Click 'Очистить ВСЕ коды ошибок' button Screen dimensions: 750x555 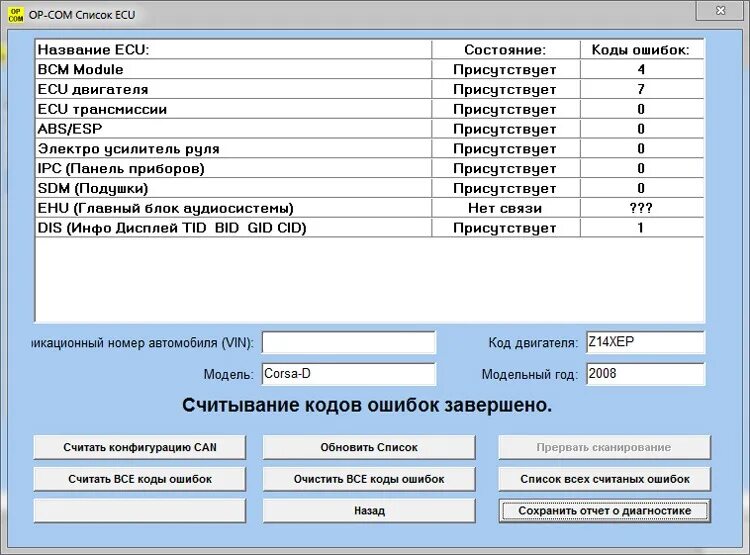tap(369, 479)
